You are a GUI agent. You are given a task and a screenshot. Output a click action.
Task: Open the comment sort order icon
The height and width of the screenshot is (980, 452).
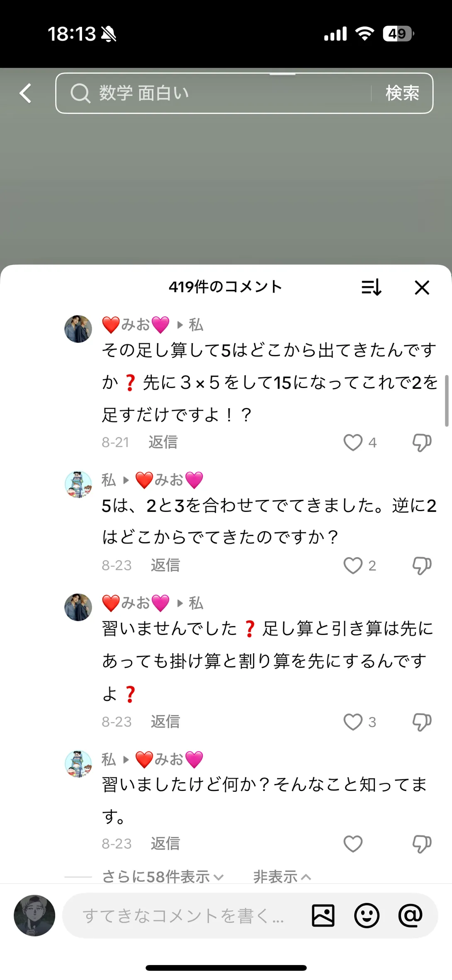(372, 287)
